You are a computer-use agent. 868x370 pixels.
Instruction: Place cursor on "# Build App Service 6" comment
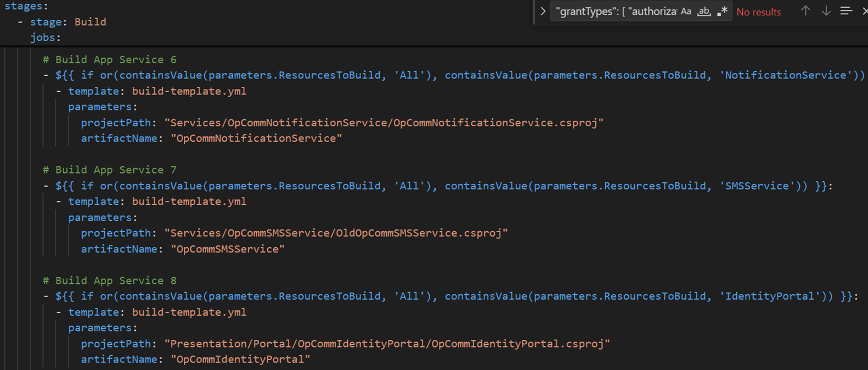click(110, 59)
